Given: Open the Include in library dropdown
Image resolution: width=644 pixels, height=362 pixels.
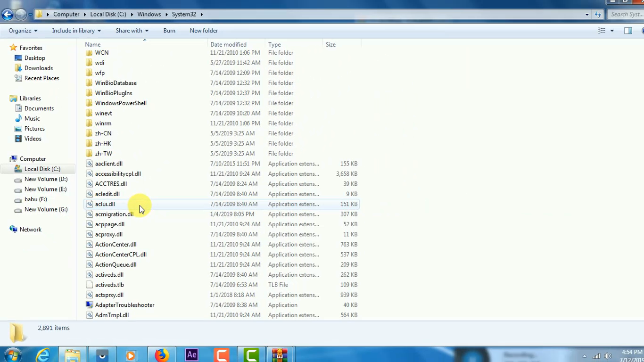Looking at the screenshot, I should pyautogui.click(x=76, y=31).
